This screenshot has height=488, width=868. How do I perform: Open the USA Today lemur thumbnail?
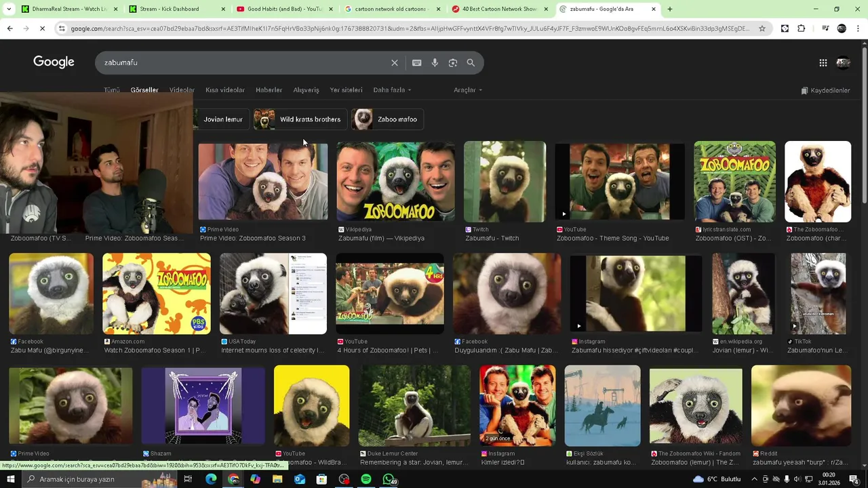(273, 293)
